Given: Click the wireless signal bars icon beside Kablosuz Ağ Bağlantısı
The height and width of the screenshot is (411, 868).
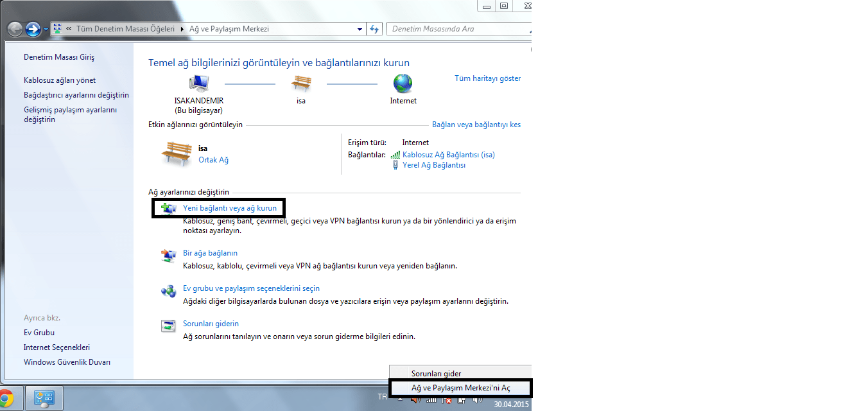Looking at the screenshot, I should [395, 155].
